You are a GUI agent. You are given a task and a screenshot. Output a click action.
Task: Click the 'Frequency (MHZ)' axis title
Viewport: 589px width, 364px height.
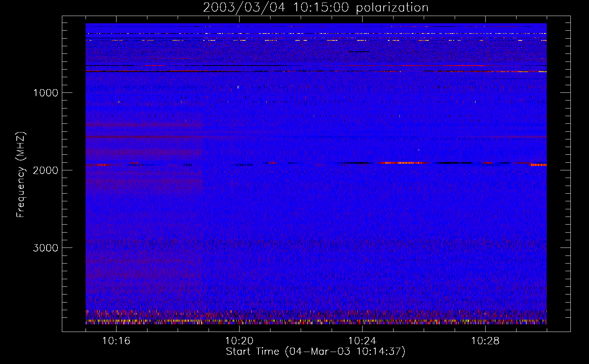[20, 175]
